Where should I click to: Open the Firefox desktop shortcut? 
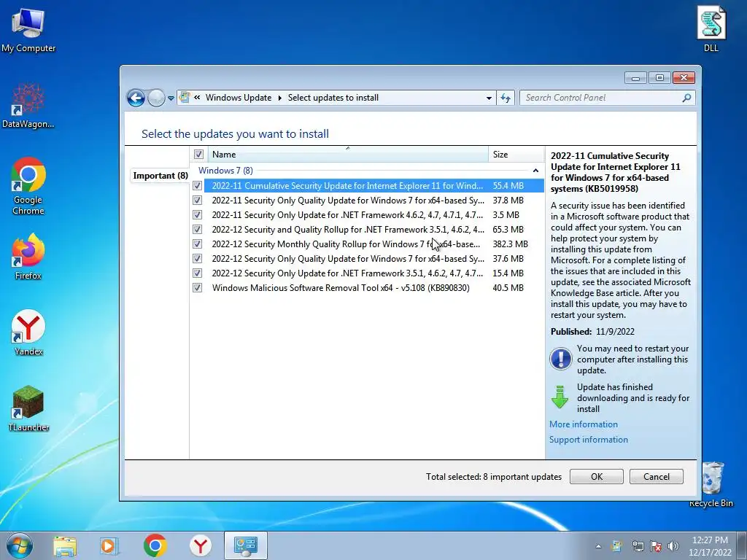click(28, 256)
